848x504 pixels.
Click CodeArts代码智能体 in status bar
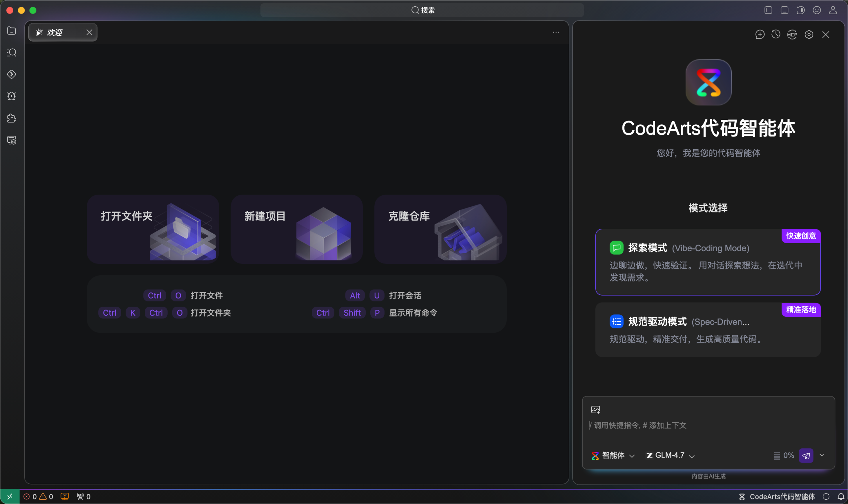tap(777, 496)
